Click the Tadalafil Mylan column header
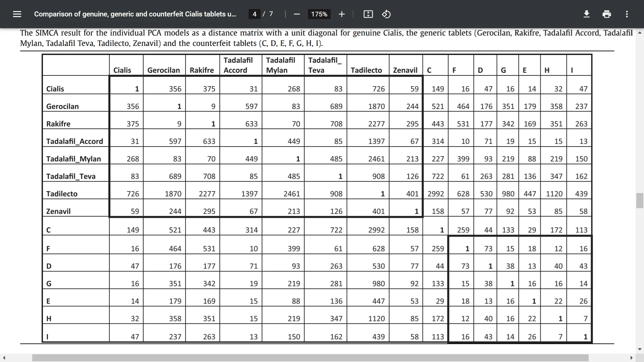Viewport: 644px width, 362px height. 280,65
